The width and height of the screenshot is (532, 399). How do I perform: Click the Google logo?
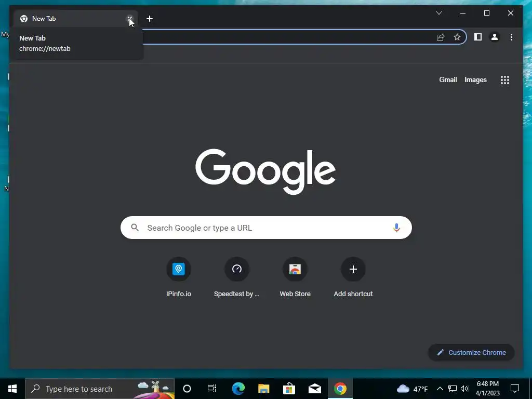point(265,171)
